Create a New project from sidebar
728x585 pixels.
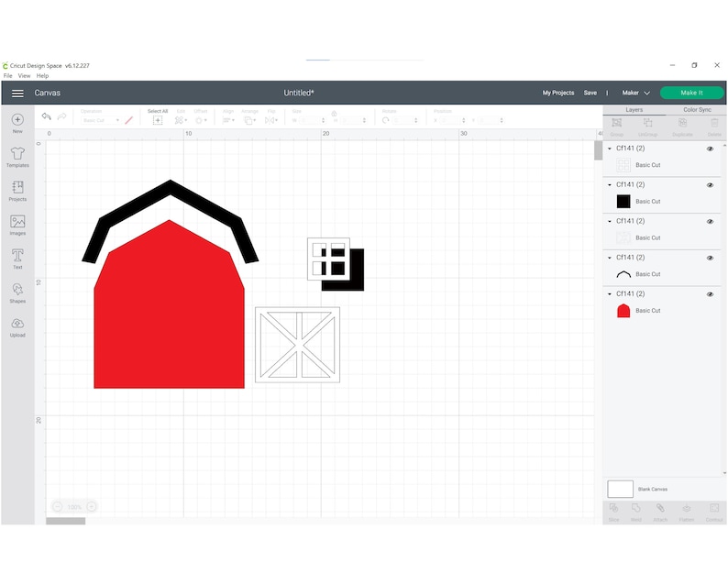(x=17, y=123)
